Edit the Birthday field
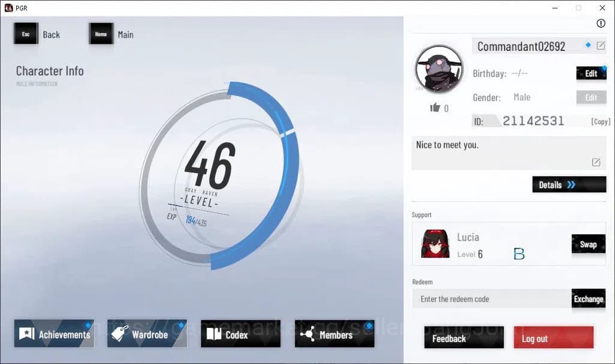The height and width of the screenshot is (364, 615). coord(591,73)
